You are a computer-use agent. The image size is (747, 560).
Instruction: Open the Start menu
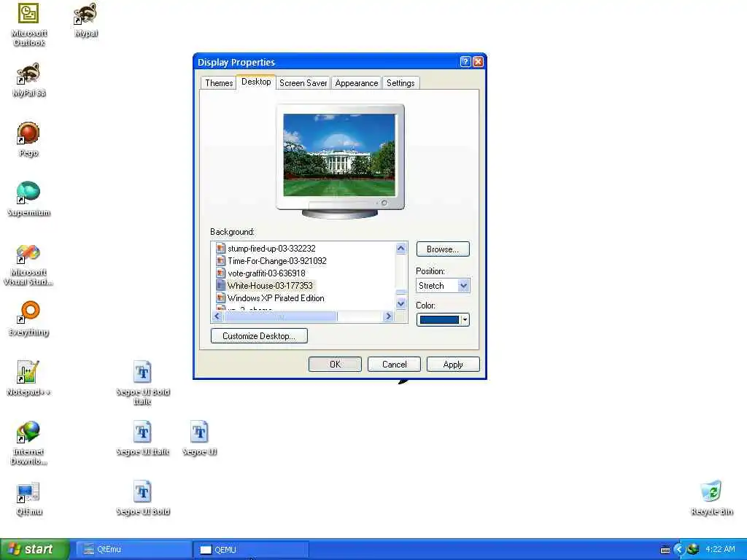(34, 549)
